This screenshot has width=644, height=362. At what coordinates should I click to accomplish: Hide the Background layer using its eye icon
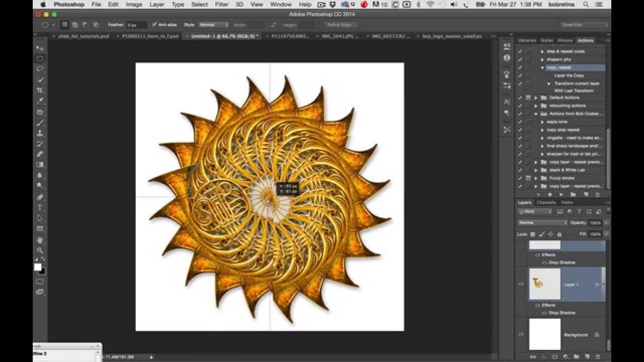(x=521, y=334)
